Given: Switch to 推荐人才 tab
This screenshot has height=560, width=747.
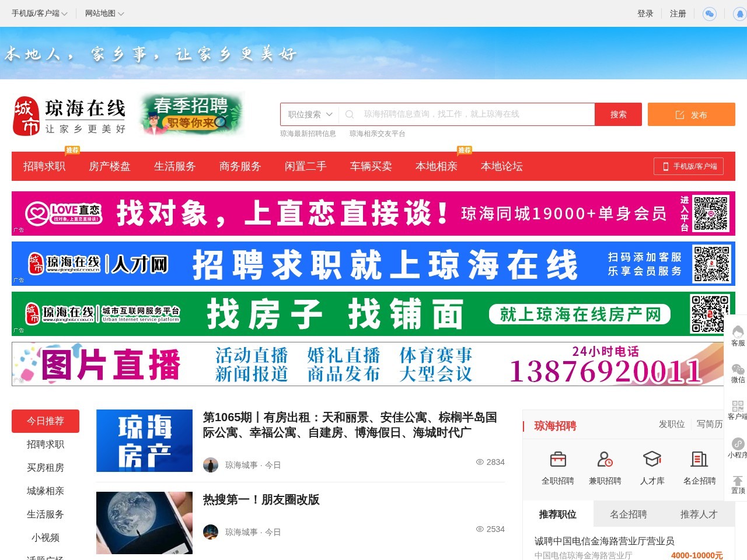Looking at the screenshot, I should coord(699,514).
